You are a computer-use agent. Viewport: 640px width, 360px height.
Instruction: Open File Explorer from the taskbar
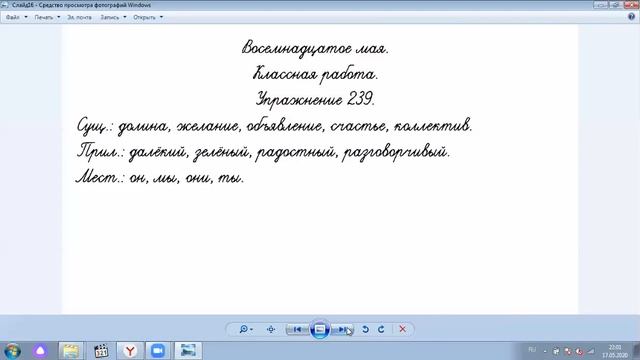tap(71, 351)
